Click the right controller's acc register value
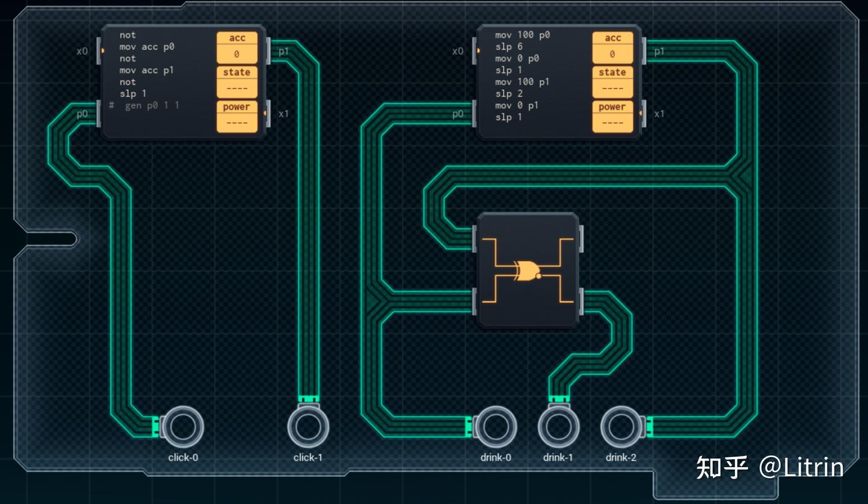Screen dimensions: 868x504 (612, 54)
